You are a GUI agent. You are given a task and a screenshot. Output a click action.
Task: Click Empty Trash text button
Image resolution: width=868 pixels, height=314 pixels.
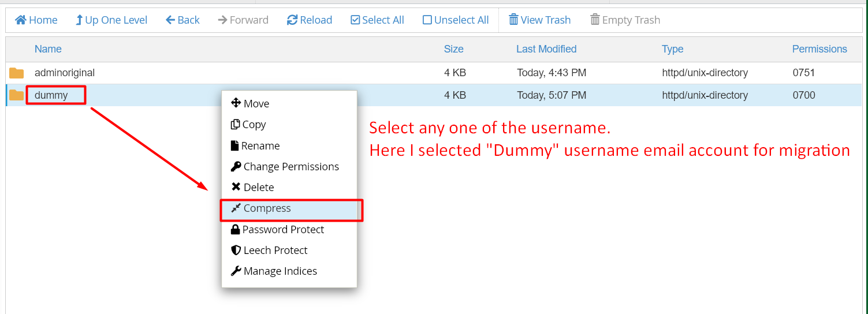tap(631, 20)
